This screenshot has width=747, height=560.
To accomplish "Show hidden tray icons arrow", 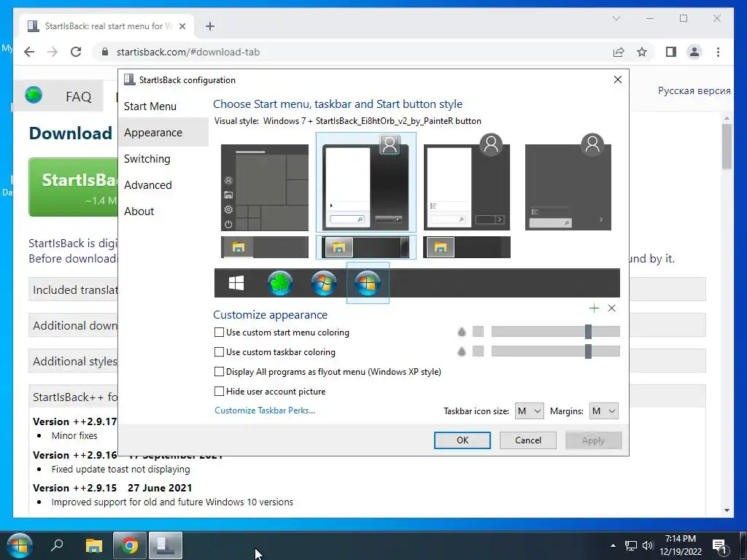I will pyautogui.click(x=613, y=545).
